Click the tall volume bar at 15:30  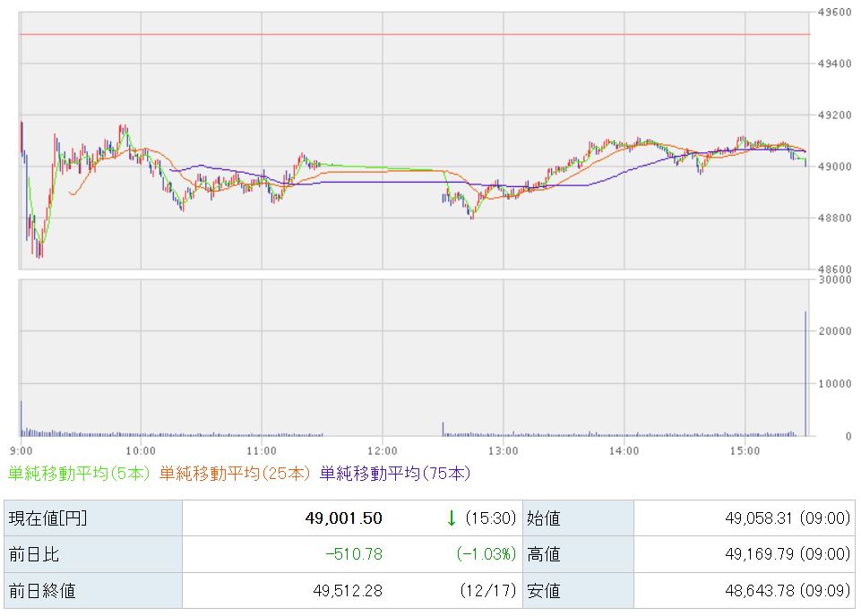[x=805, y=376]
